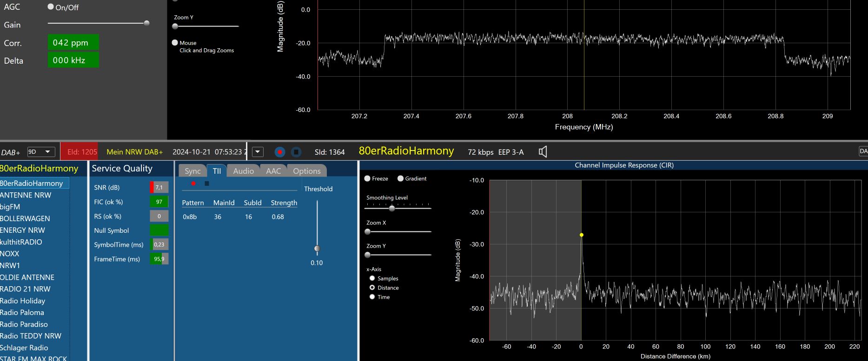Click the stop recording button in toolbar
Screen dimensions: 868x361
[x=296, y=152]
